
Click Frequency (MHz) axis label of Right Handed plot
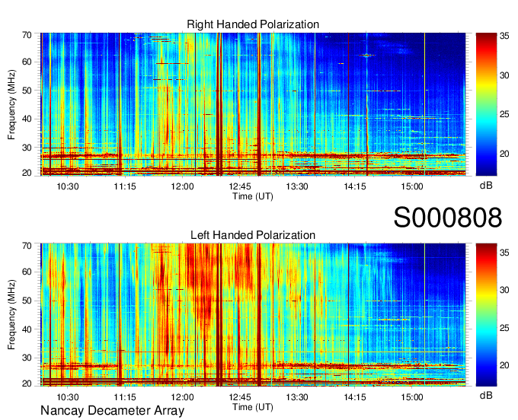click(11, 104)
